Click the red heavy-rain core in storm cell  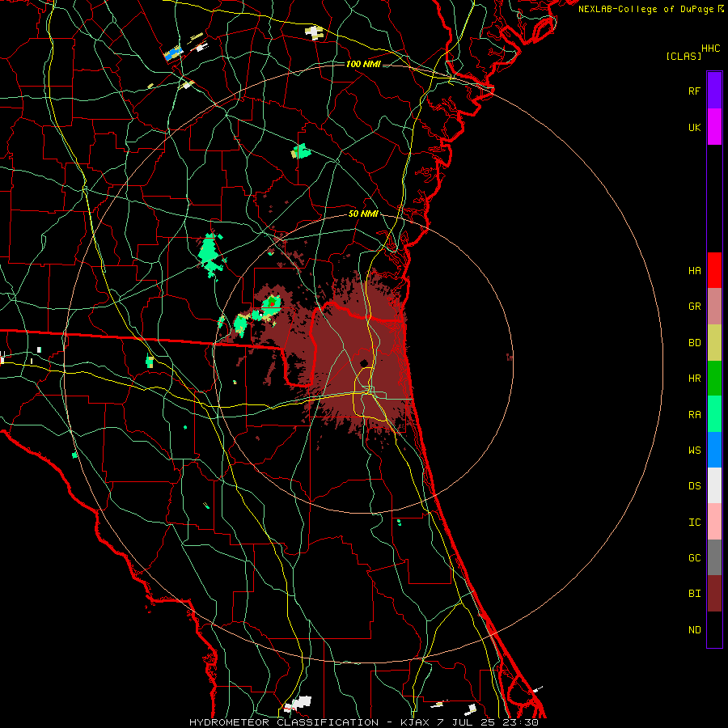click(272, 303)
